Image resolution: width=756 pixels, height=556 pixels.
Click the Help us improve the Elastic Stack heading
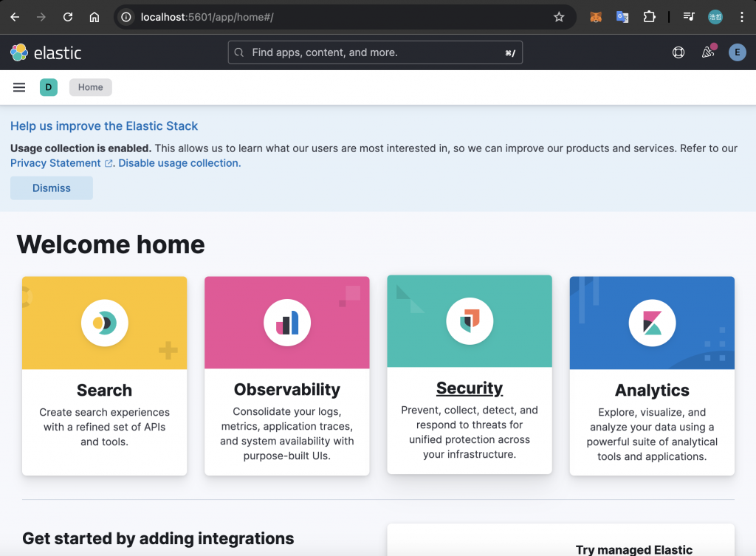click(x=104, y=126)
